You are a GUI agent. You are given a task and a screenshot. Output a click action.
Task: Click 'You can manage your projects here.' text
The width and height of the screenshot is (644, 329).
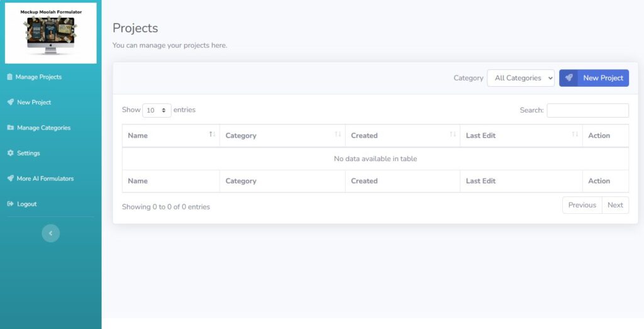click(x=170, y=45)
